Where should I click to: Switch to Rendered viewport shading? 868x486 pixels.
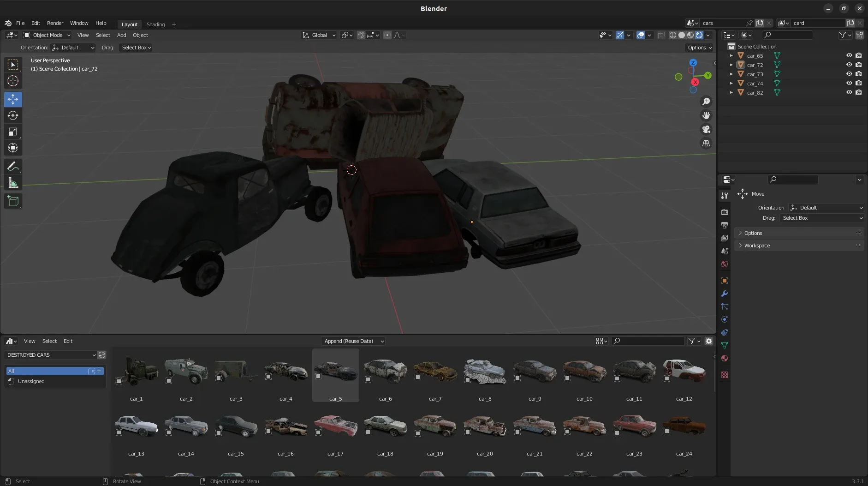(699, 35)
